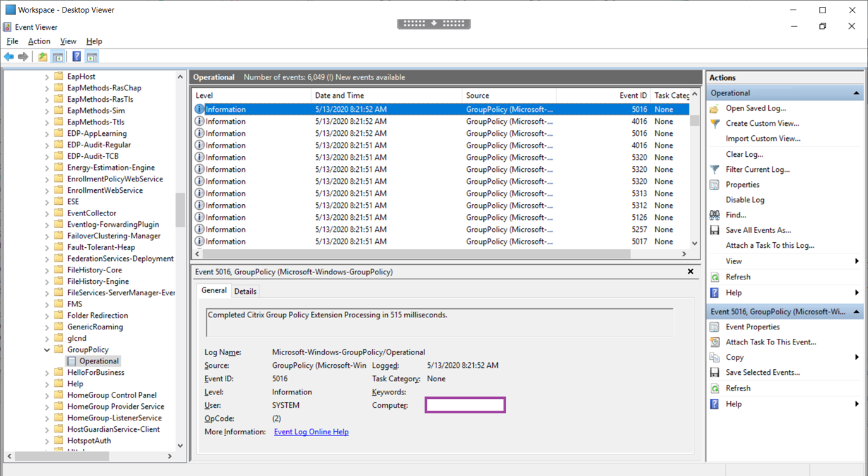Click the tree pane vertical scrollbar thumb
The image size is (868, 476).
(180, 210)
